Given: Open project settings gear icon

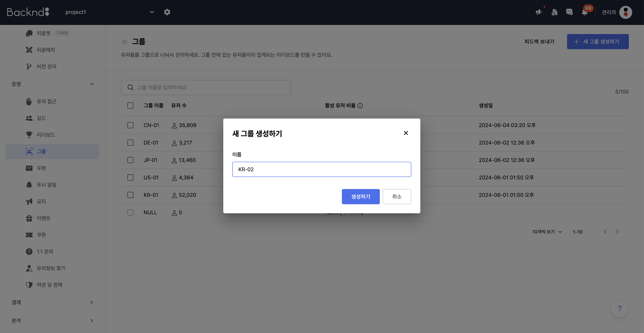Looking at the screenshot, I should 167,12.
